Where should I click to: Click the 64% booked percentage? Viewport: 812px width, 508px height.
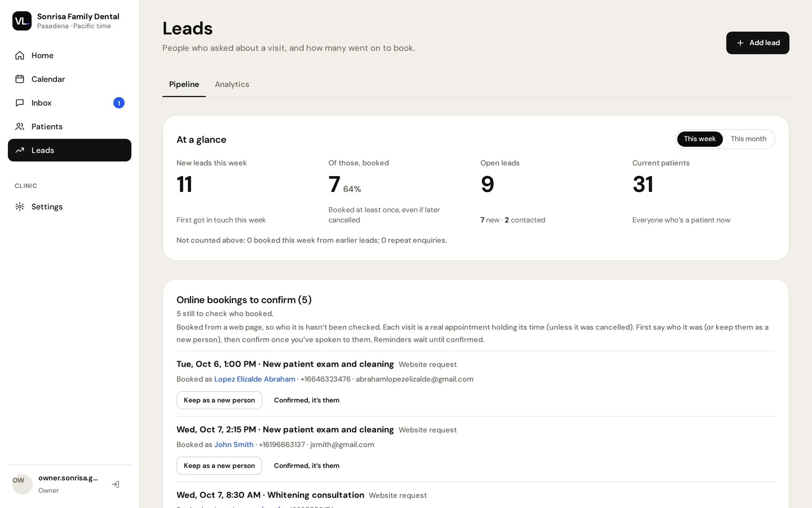(352, 189)
